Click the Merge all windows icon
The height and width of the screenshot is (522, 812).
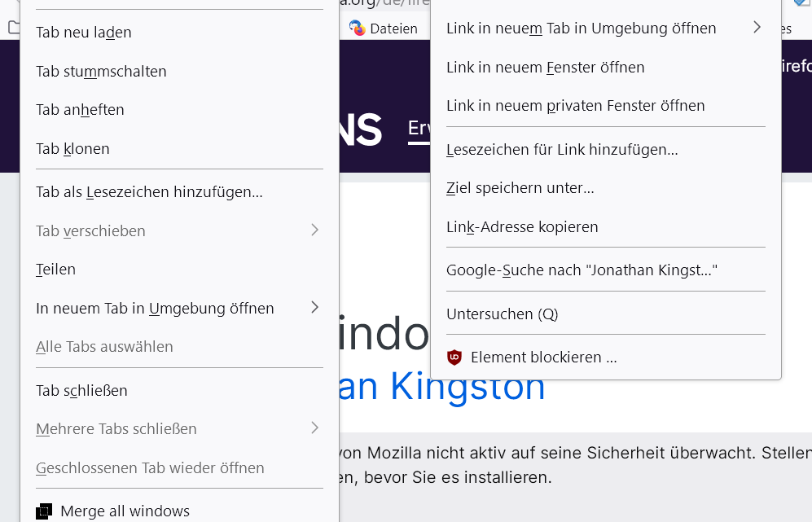coord(44,511)
